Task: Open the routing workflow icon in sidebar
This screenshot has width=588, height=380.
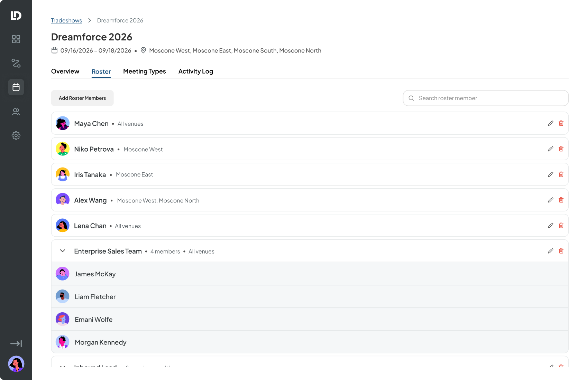Action: [x=16, y=63]
